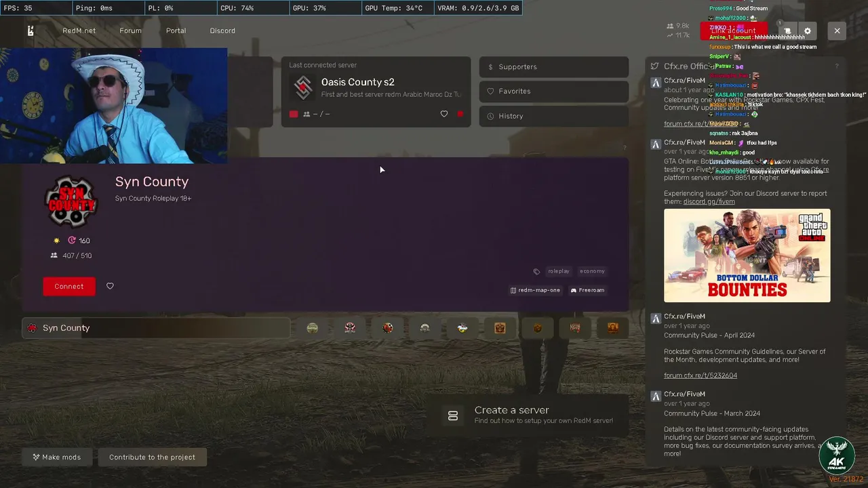Click Contribute to the project button
This screenshot has width=868, height=488.
click(x=152, y=457)
